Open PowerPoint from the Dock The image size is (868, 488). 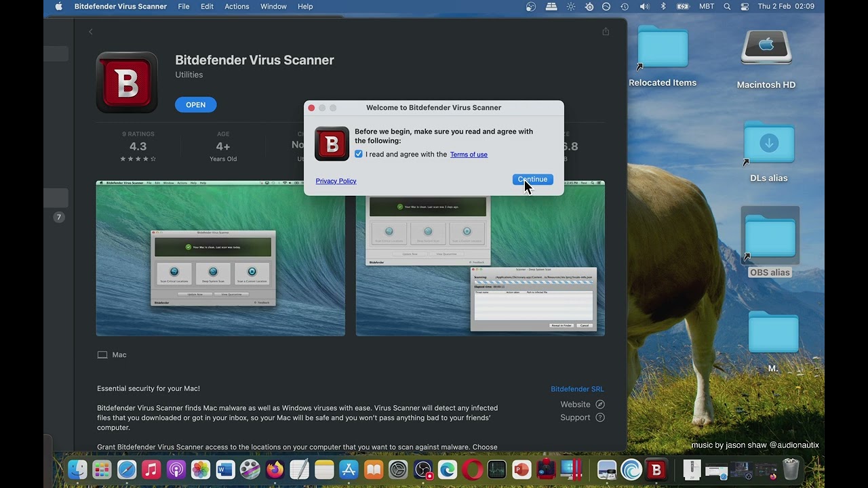[x=521, y=469]
